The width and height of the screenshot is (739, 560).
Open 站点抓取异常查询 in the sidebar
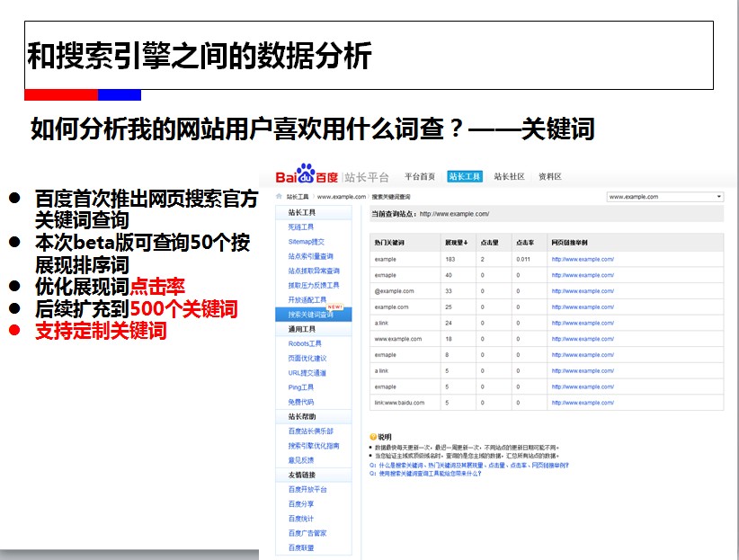[x=314, y=271]
